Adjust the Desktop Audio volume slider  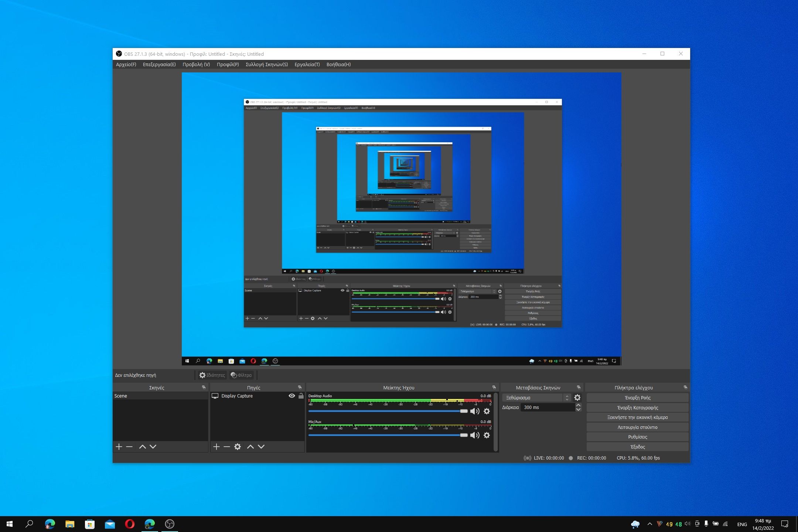coord(464,411)
